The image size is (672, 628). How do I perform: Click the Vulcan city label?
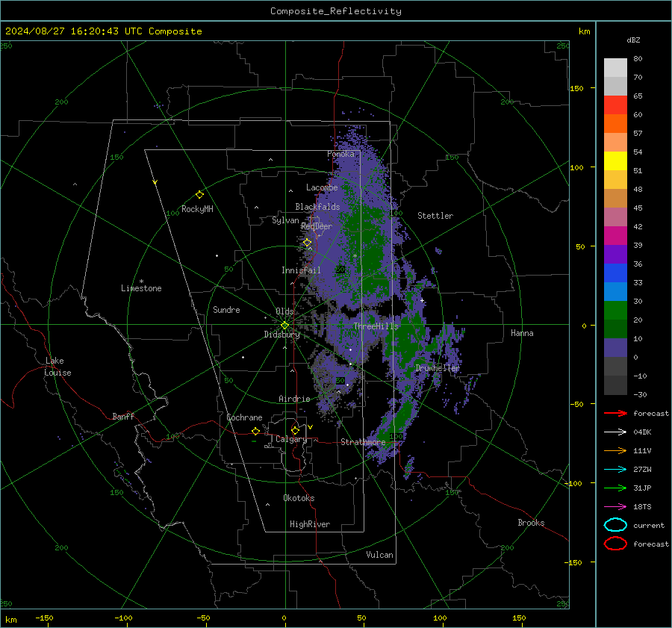pyautogui.click(x=379, y=555)
